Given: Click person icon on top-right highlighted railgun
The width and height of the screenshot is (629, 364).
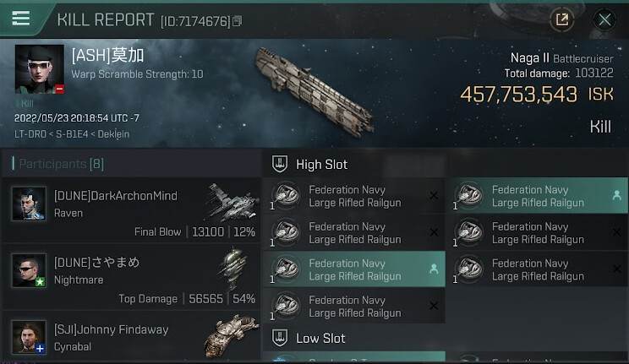Looking at the screenshot, I should (x=616, y=195).
